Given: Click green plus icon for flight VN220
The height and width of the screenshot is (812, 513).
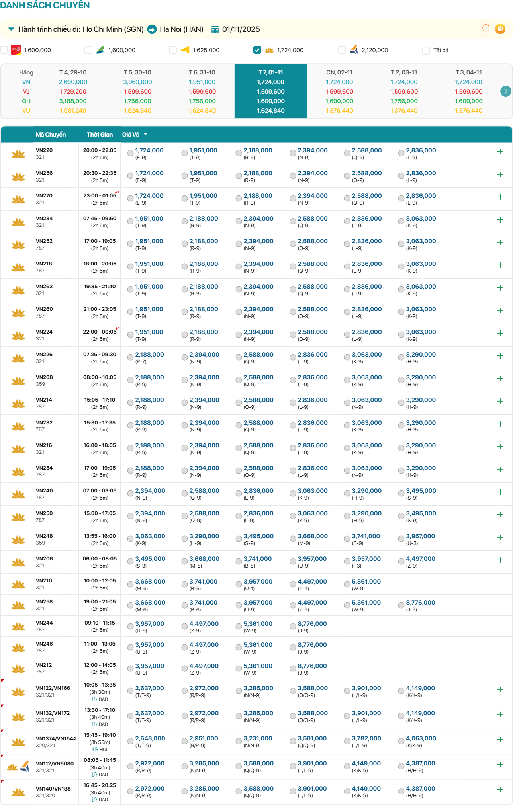Looking at the screenshot, I should click(500, 152).
